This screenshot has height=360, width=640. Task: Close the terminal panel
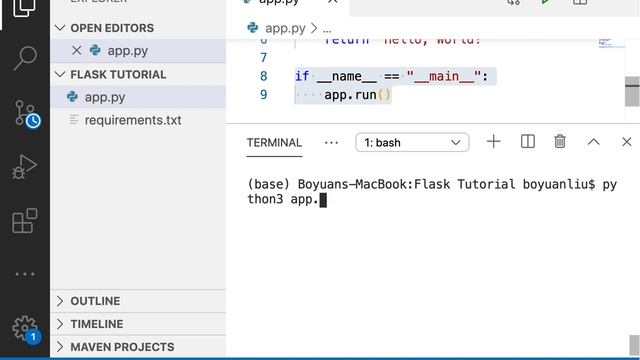[x=627, y=142]
